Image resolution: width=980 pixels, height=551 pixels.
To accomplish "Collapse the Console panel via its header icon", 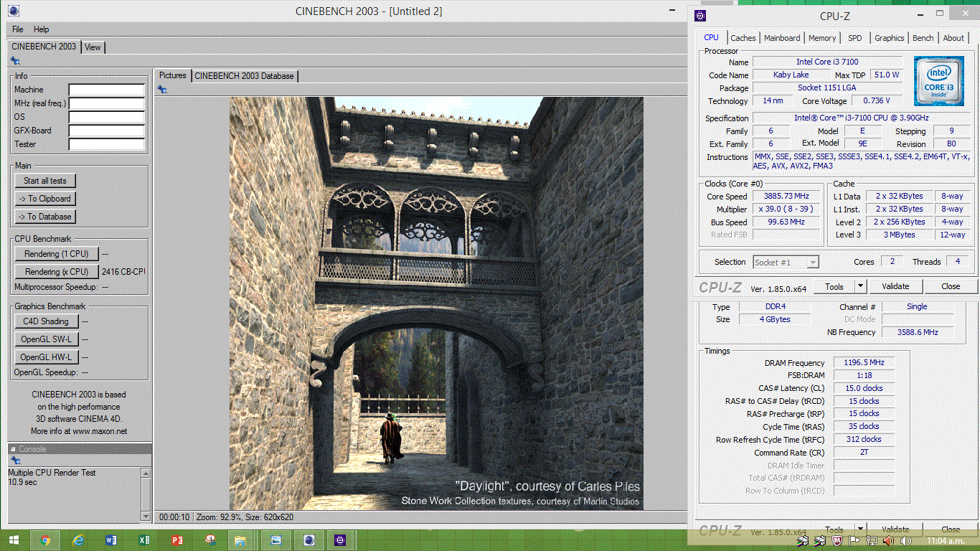I will tap(13, 449).
